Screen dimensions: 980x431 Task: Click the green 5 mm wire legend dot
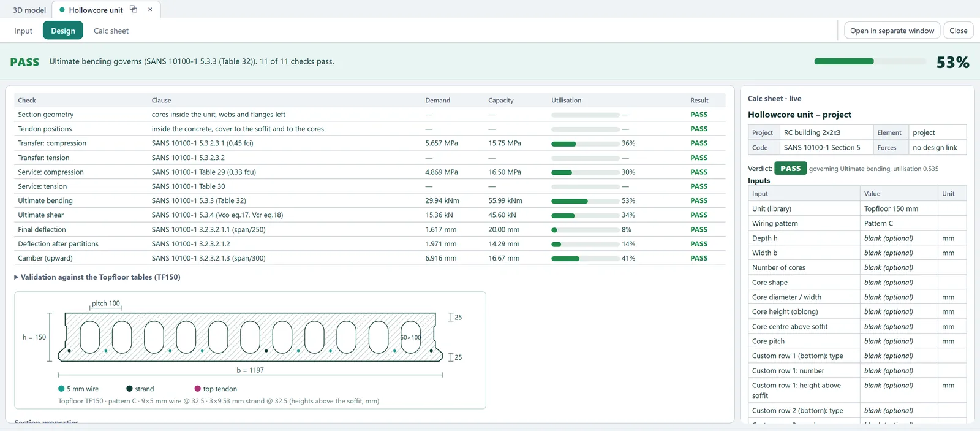(61, 389)
